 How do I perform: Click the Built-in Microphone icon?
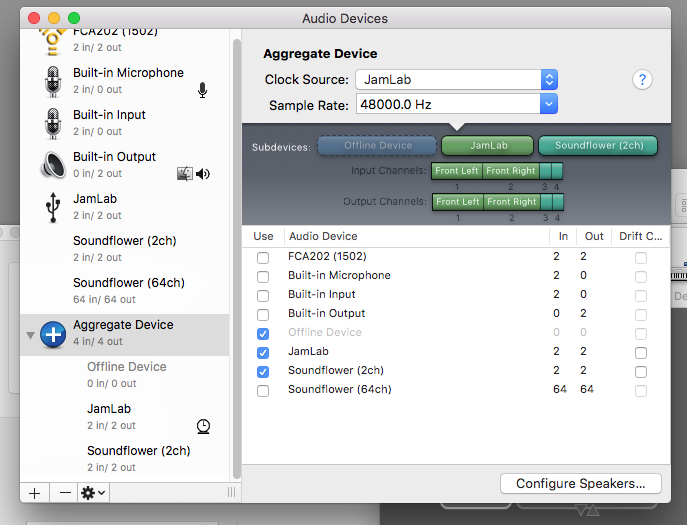(x=53, y=82)
